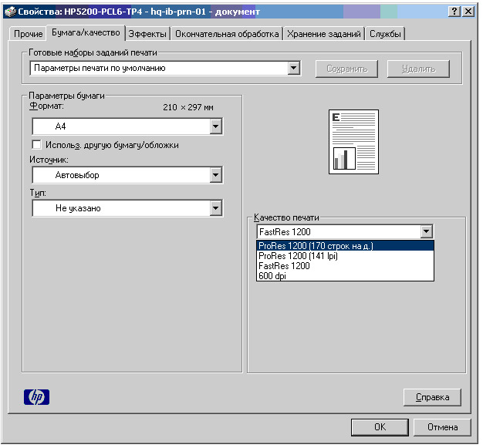This screenshot has width=483, height=448.
Task: Open the Хранение заданий tab
Action: pos(324,34)
